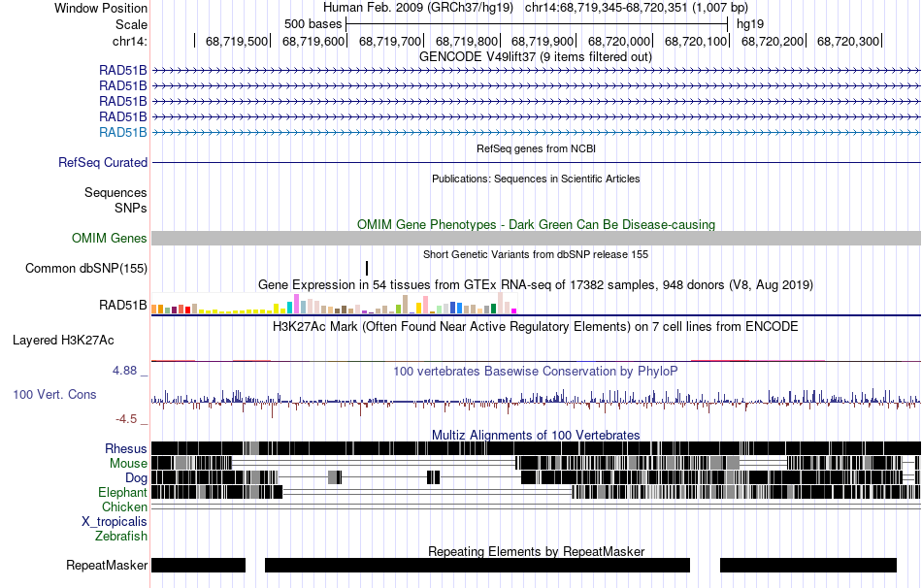This screenshot has height=588, width=922.
Task: Click the Rhesus alignment label
Action: point(126,448)
